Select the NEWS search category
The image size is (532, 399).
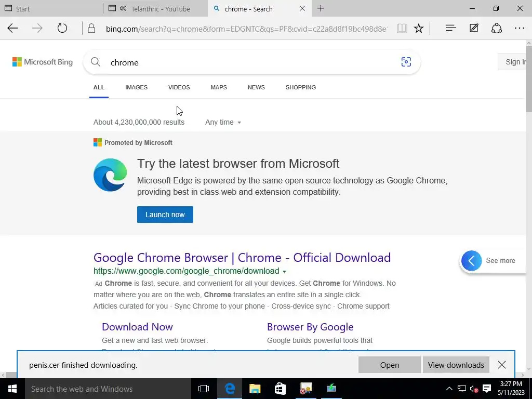[256, 87]
